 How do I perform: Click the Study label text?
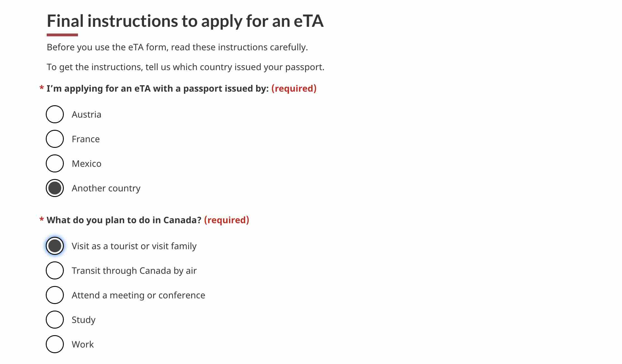[83, 319]
